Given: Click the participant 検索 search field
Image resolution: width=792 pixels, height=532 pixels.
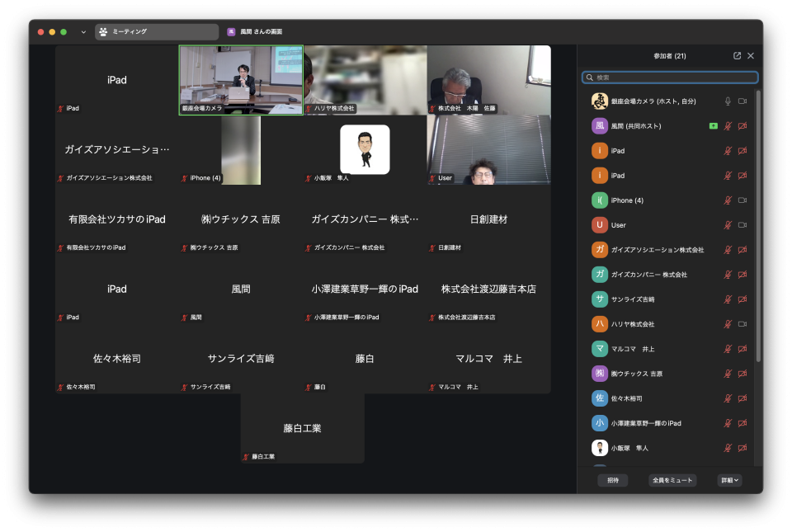Looking at the screenshot, I should point(670,78).
